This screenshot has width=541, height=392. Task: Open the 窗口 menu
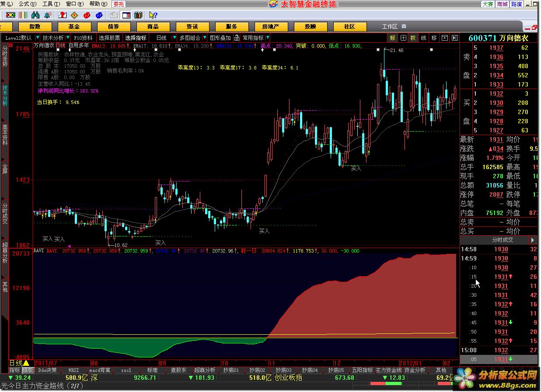pyautogui.click(x=74, y=3)
